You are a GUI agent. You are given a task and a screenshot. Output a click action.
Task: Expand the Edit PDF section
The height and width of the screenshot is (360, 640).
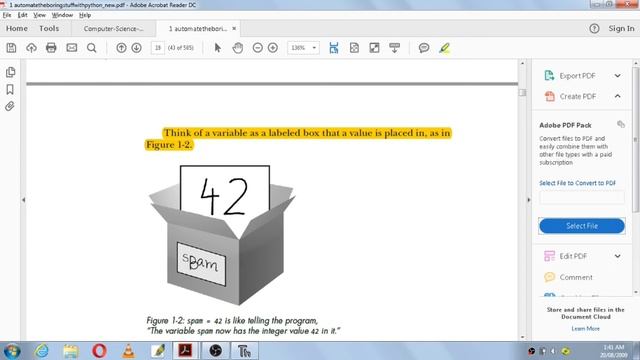coord(618,256)
